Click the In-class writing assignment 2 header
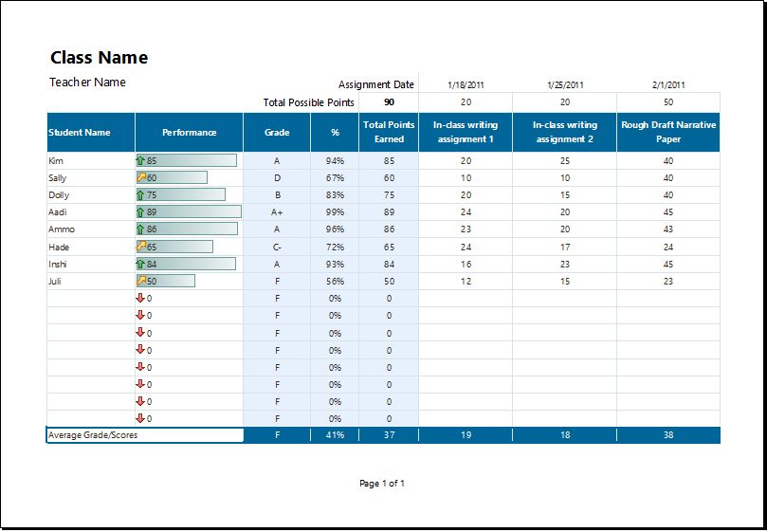Image resolution: width=767 pixels, height=532 pixels. coord(564,132)
